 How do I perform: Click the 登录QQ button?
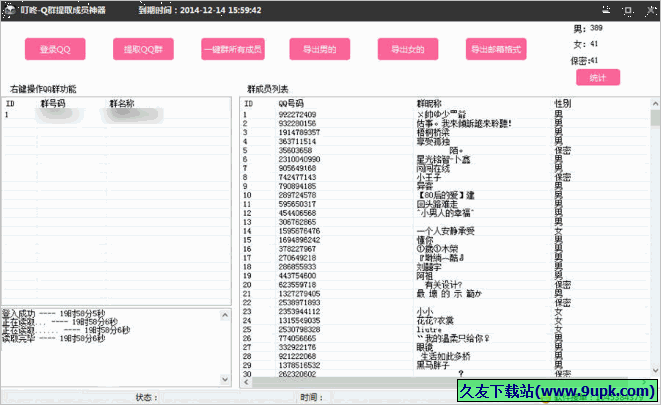pos(55,49)
